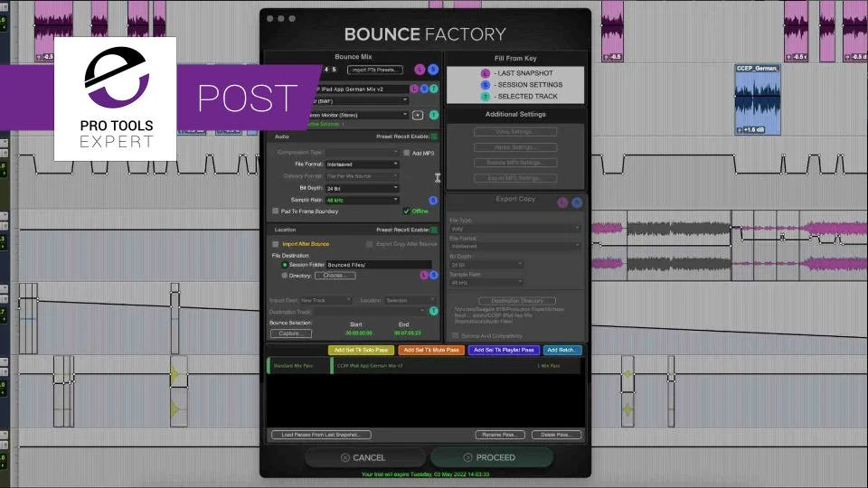Click the Add Batch button
The image size is (868, 488).
point(561,351)
